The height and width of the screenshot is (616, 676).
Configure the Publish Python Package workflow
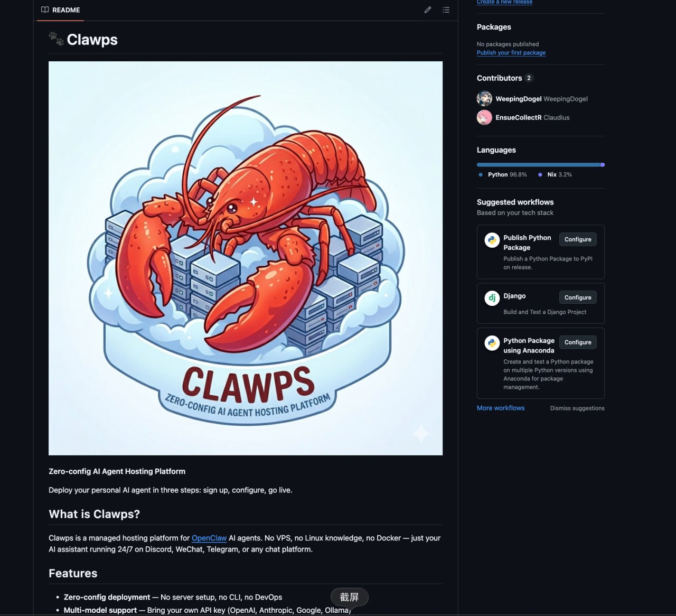pyautogui.click(x=578, y=239)
